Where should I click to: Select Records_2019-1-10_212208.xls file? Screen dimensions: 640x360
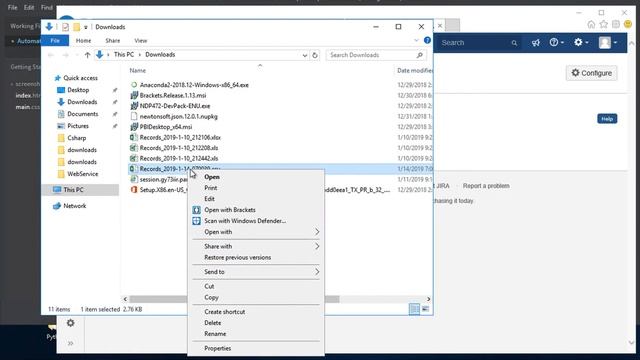click(x=179, y=148)
